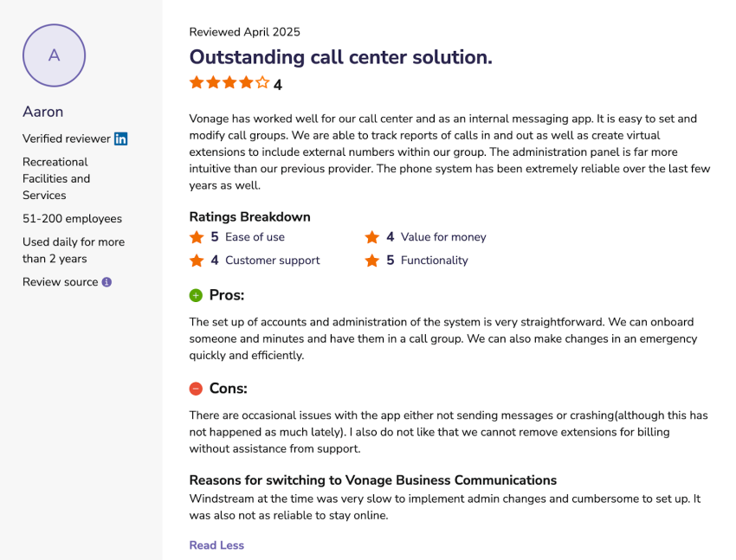Click the Value for money star icon

(x=372, y=237)
